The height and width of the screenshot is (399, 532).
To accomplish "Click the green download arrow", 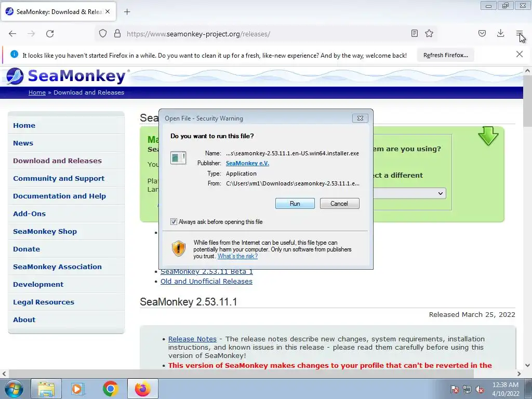I will tap(488, 136).
